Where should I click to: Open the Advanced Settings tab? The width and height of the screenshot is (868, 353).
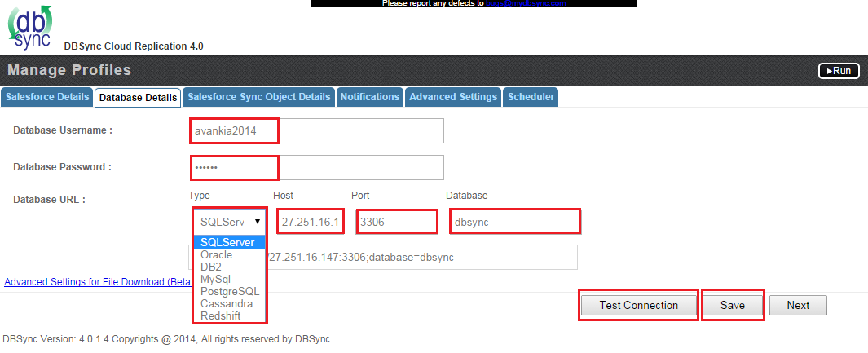[x=453, y=97]
